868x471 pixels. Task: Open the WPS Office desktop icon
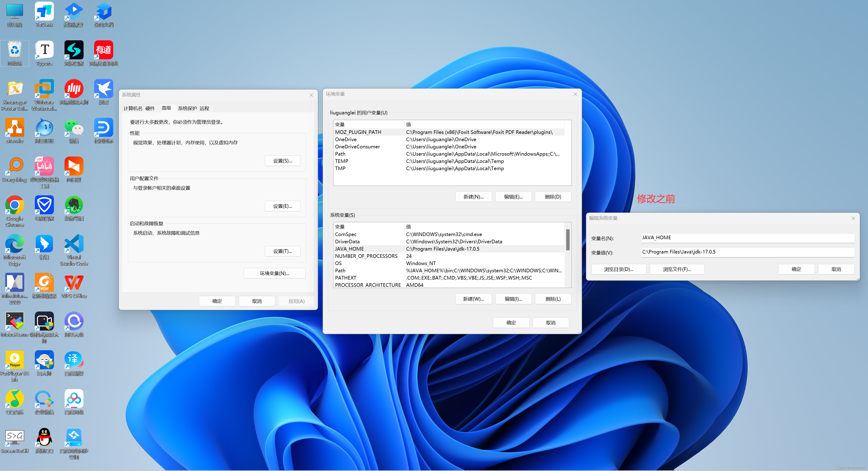pos(74,286)
